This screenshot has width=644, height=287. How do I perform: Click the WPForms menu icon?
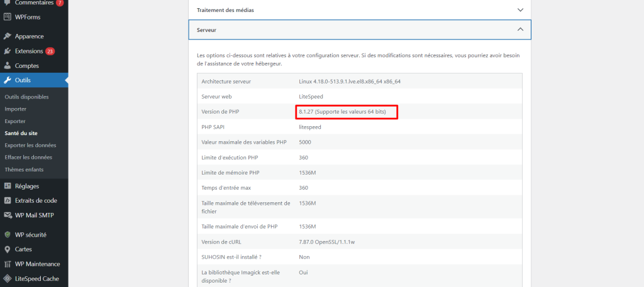point(7,17)
